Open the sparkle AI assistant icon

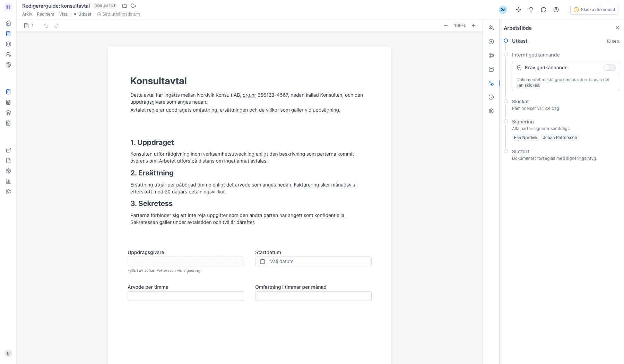click(519, 10)
